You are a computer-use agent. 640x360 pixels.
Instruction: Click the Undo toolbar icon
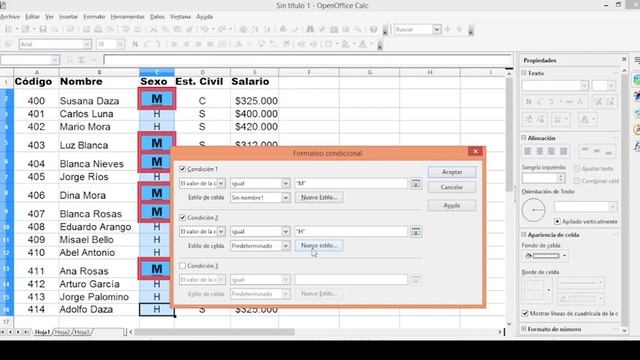204,29
